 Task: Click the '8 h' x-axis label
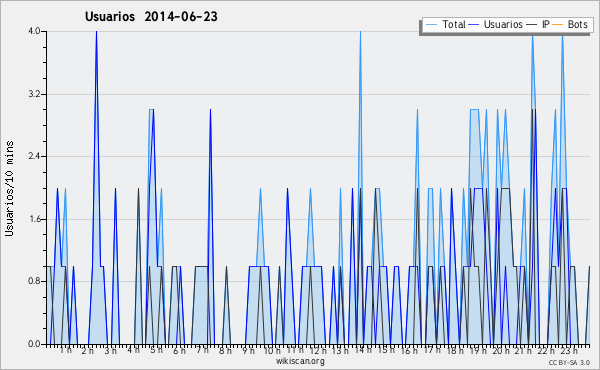225,350
